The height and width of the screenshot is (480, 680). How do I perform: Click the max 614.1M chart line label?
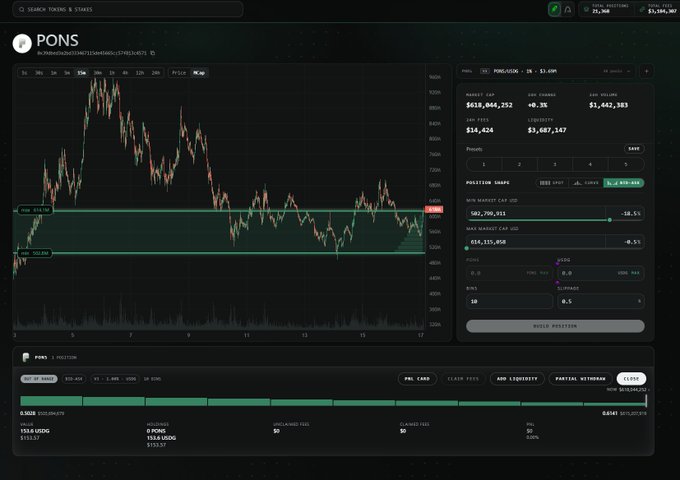tap(35, 210)
